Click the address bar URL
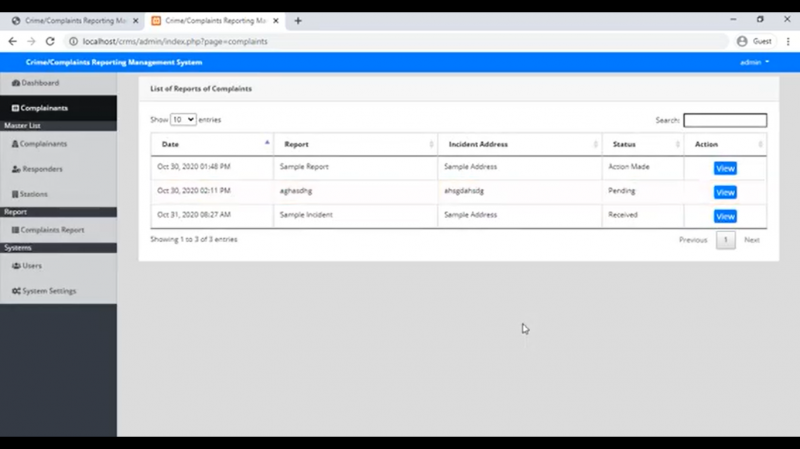The width and height of the screenshot is (800, 449). [175, 41]
